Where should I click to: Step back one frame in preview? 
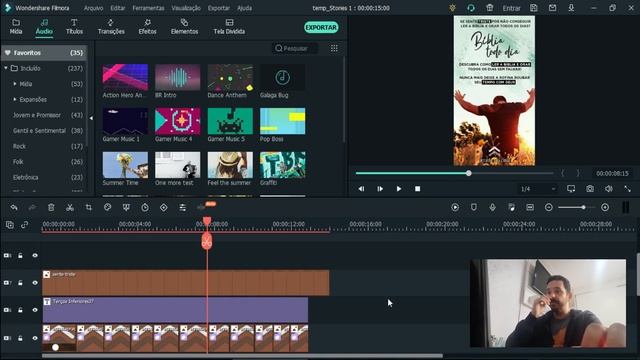361,189
